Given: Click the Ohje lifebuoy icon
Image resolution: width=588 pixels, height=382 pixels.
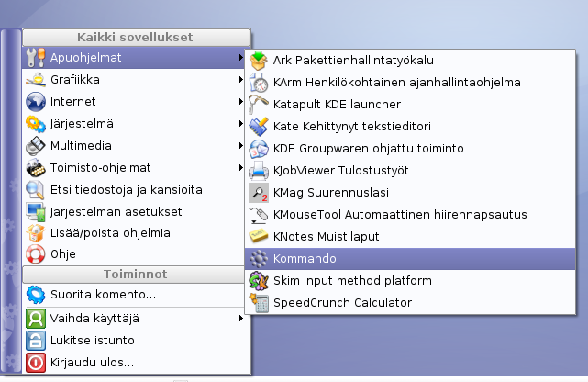Looking at the screenshot, I should [36, 254].
